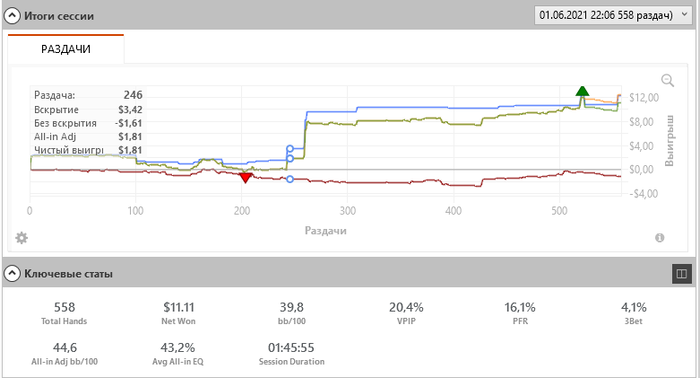
Task: Switch to the РАЗДАЧИ tab
Action: (66, 49)
